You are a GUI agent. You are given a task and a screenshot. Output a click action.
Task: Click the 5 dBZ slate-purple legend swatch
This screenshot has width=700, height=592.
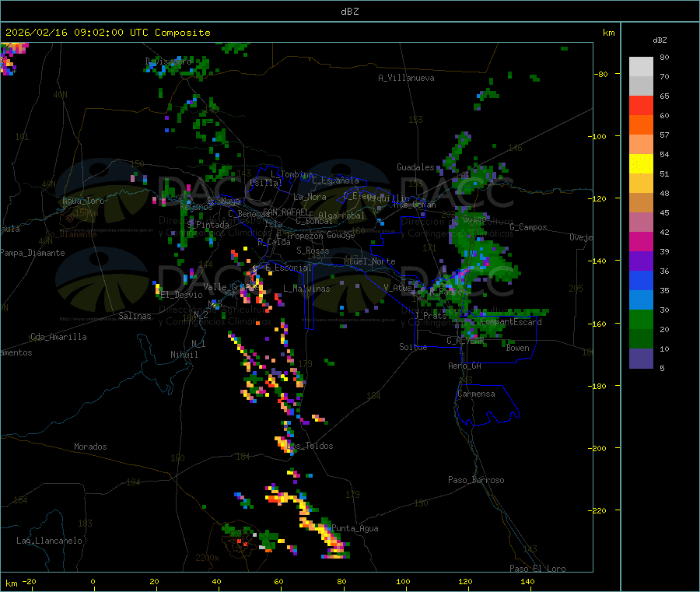pyautogui.click(x=641, y=359)
